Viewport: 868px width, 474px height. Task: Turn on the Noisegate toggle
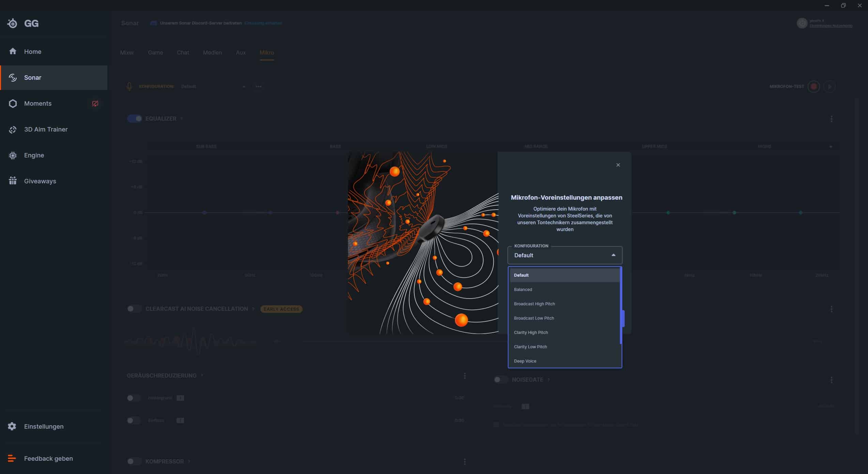(500, 380)
